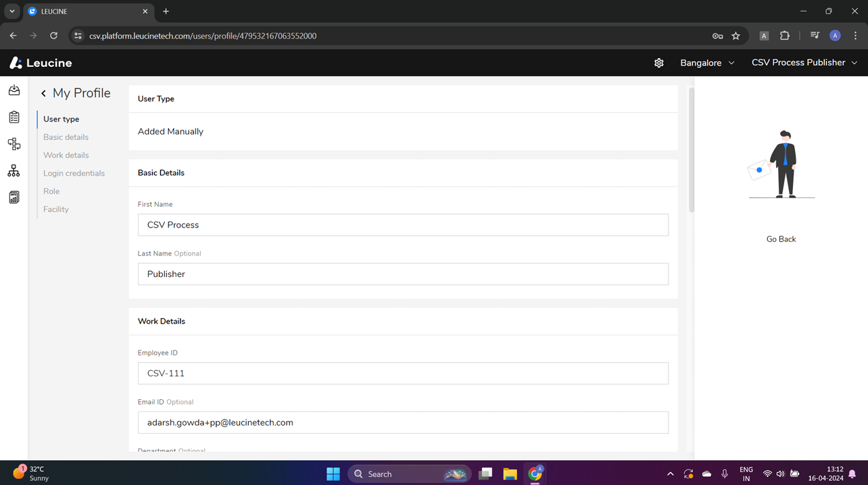868x485 pixels.
Task: Expand the Bangalore facility dropdown
Action: 706,62
